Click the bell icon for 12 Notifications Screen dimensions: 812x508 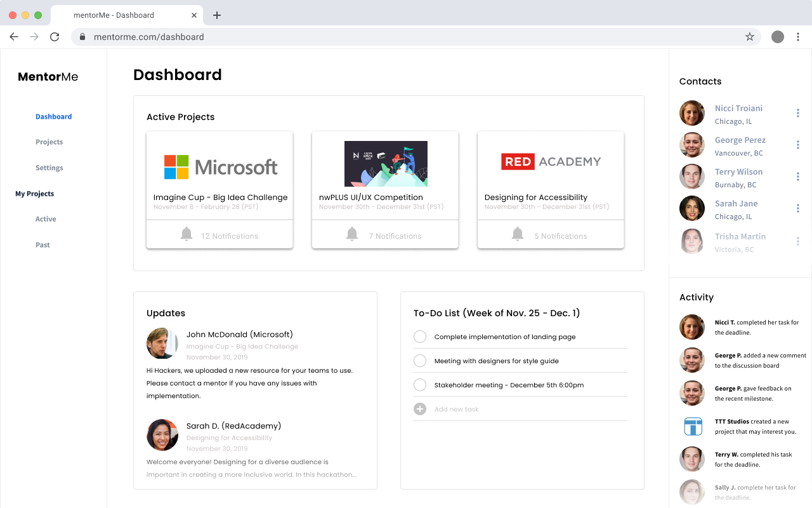tap(187, 234)
